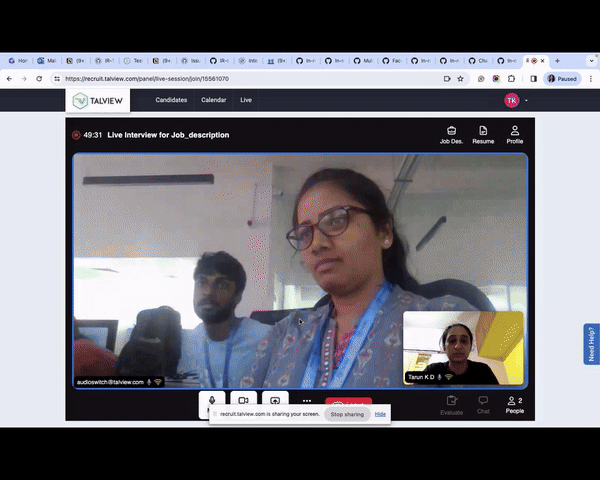Click the mic icon beside audioswitch@talview.com
Screen dimensions: 600x480
pyautogui.click(x=149, y=382)
